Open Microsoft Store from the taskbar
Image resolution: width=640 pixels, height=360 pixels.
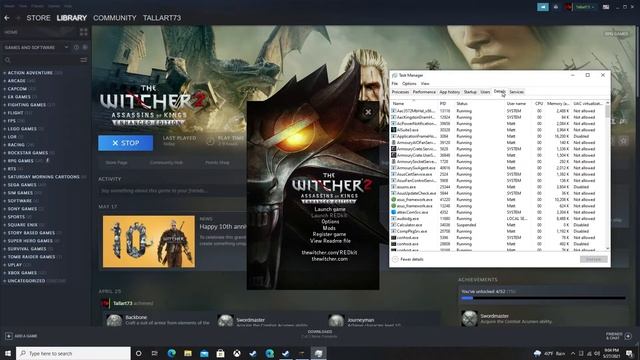(x=220, y=353)
